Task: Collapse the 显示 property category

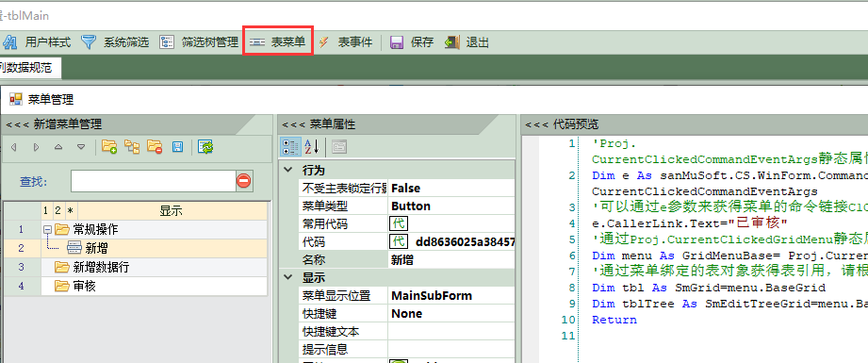Action: pyautogui.click(x=287, y=277)
